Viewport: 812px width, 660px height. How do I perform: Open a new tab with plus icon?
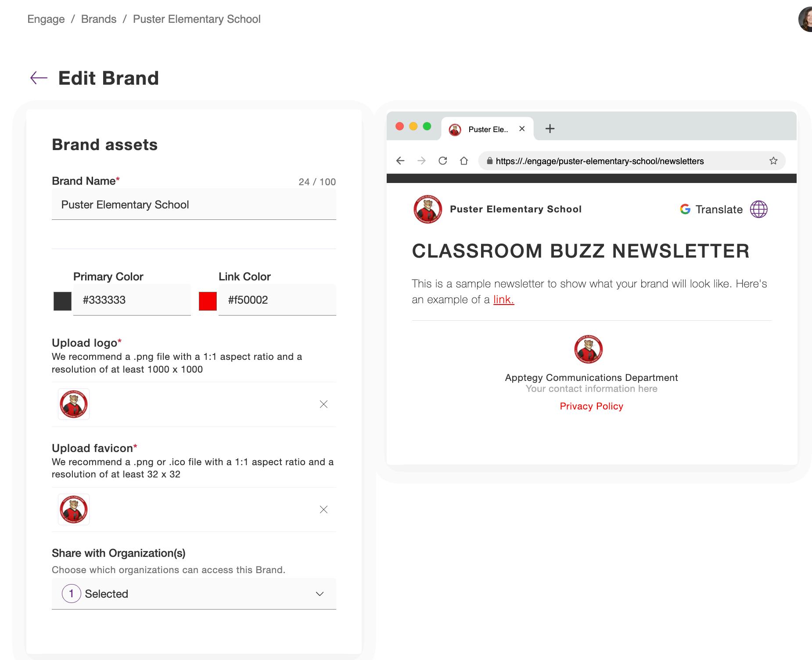point(550,129)
